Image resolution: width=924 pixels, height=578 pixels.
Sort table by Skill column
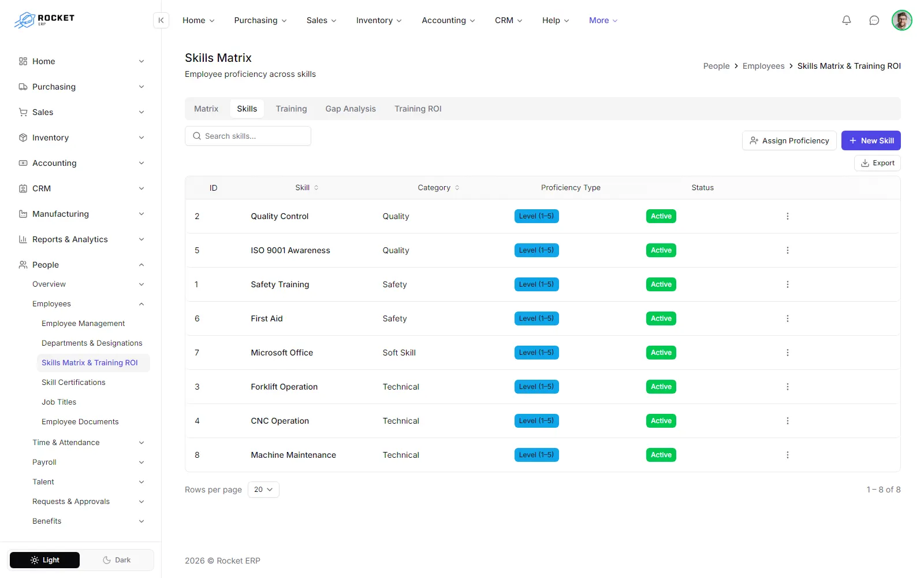point(307,188)
